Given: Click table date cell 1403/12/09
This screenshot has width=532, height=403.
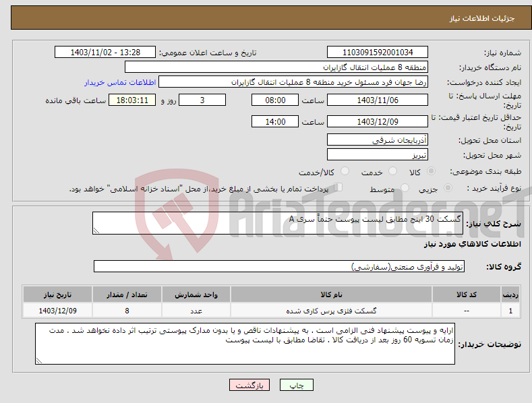Looking at the screenshot, I should (58, 311).
